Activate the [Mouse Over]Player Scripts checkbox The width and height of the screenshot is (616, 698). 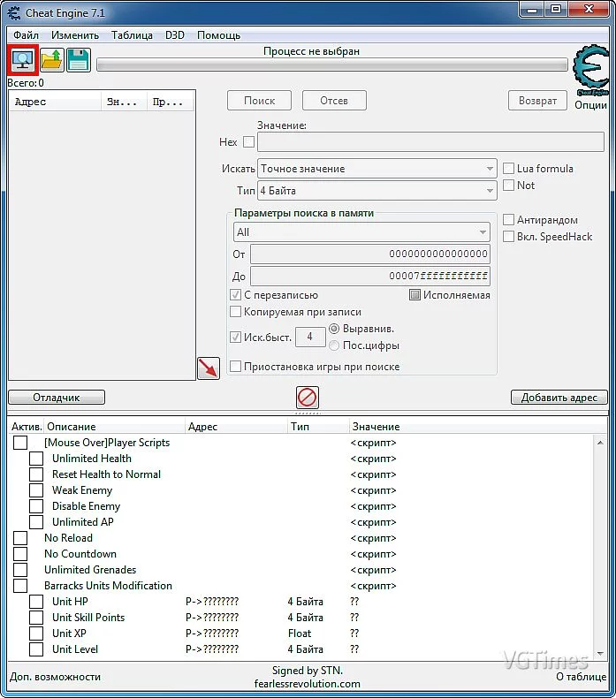pos(20,443)
